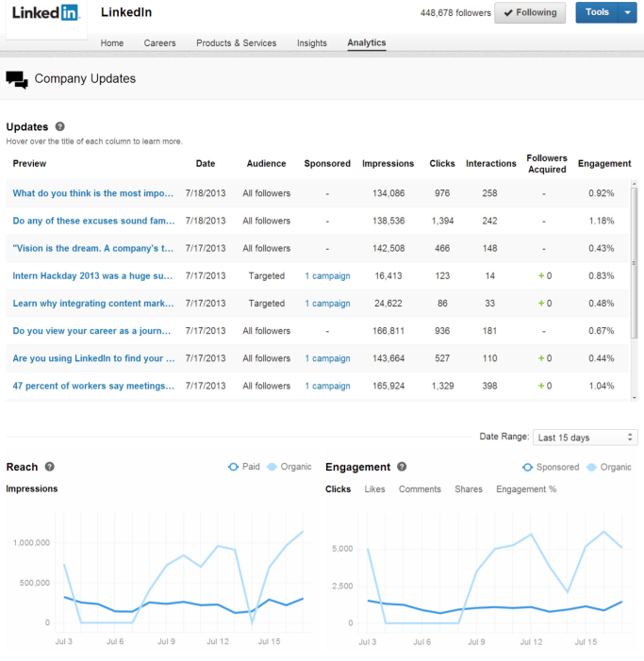The height and width of the screenshot is (661, 644).
Task: Show the Clicks engagement chart
Action: point(338,489)
